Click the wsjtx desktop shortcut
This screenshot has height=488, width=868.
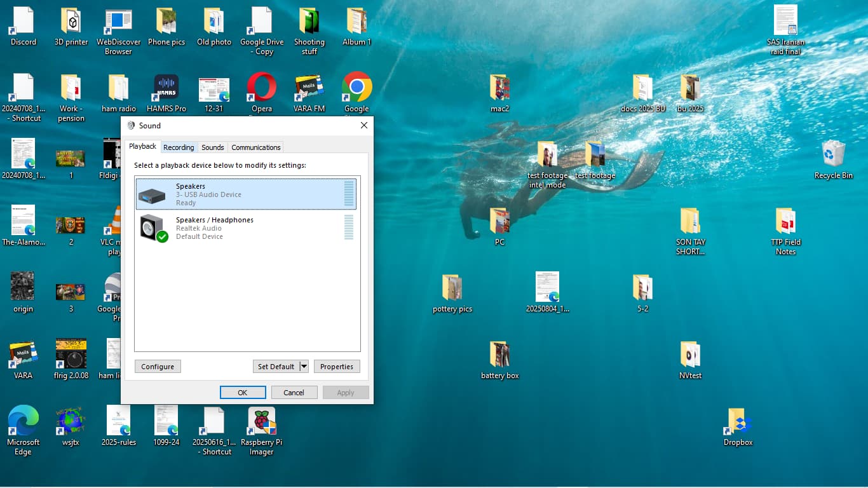(71, 421)
